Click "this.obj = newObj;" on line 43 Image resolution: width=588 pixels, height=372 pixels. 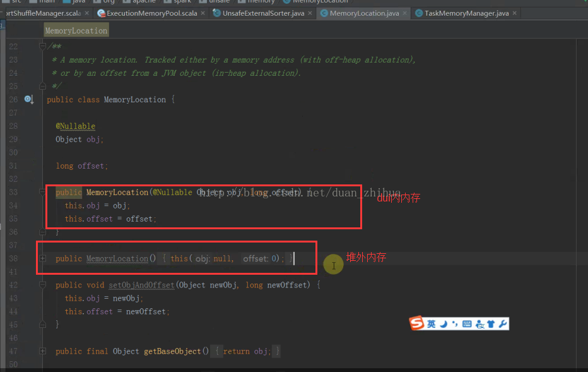(104, 299)
